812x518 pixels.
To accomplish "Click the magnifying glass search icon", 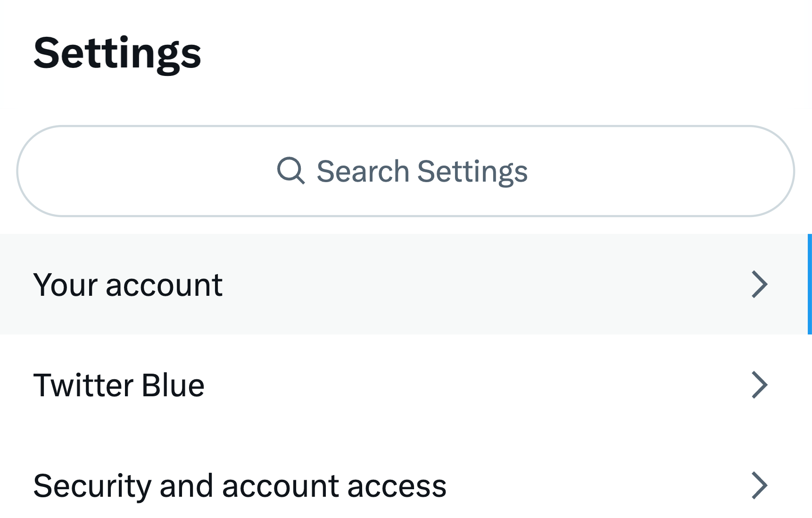I will click(x=291, y=170).
